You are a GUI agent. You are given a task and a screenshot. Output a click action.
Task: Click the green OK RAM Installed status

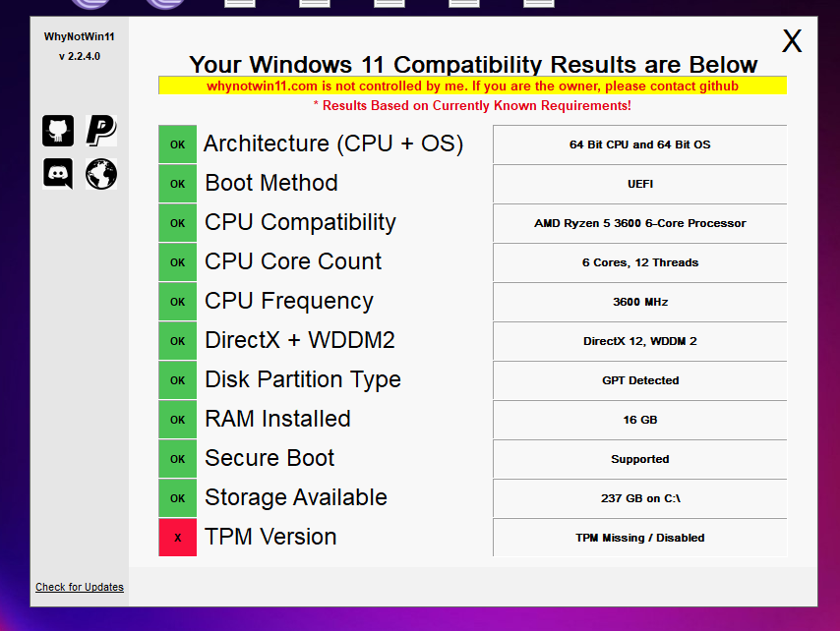point(177,420)
